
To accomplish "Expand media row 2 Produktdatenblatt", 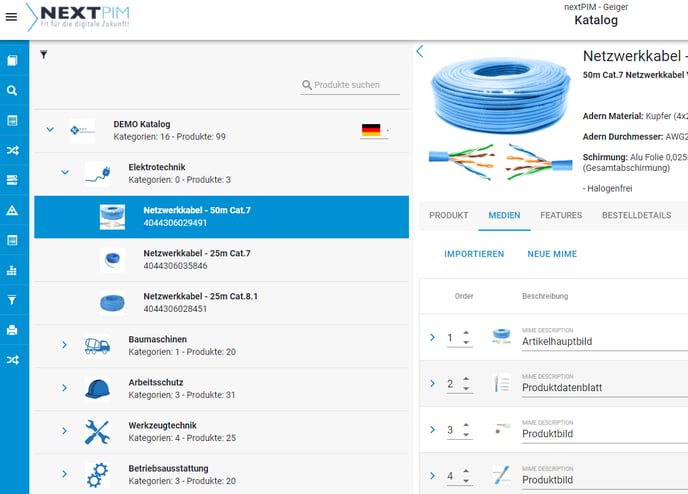I will click(432, 383).
